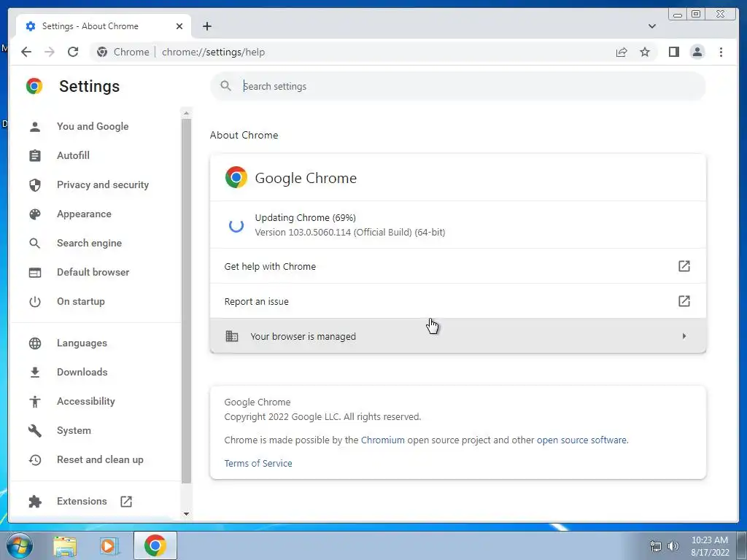Click the Google Chrome logo in About card

click(x=236, y=178)
